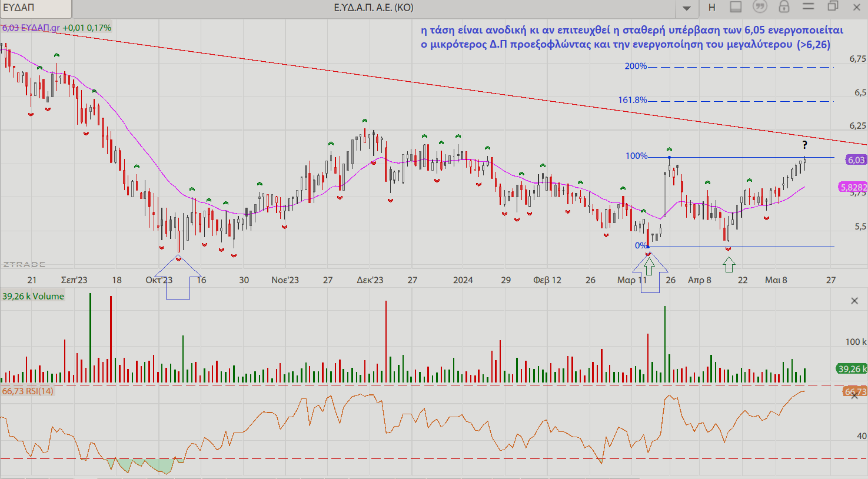868x479 pixels.
Task: Restore the chart window size
Action: pyautogui.click(x=833, y=6)
